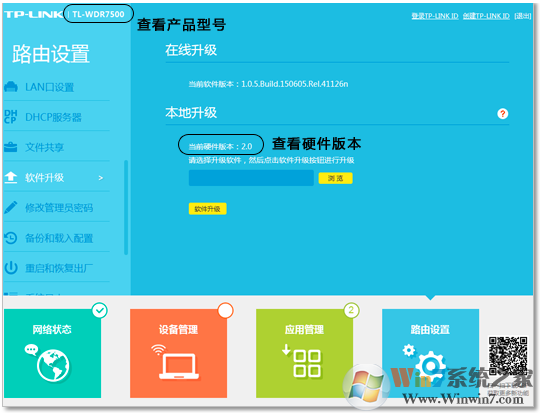Click the chevron next to 软件升级
The width and height of the screenshot is (540, 413).
[x=101, y=178]
